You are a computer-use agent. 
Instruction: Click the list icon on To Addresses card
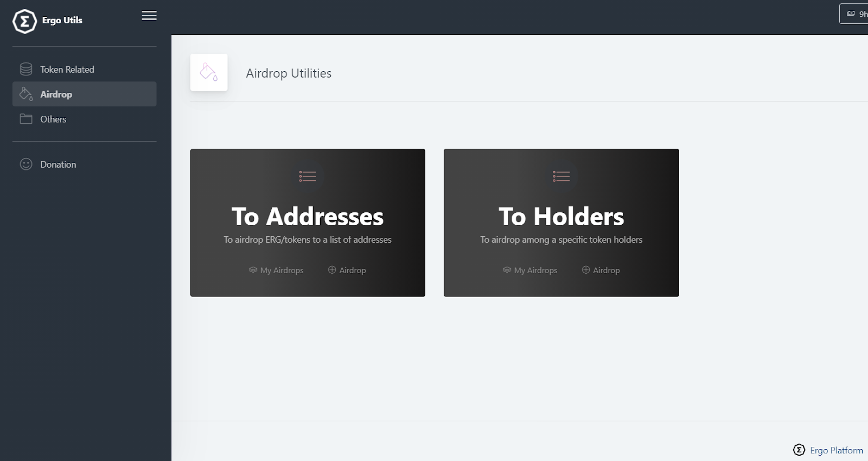click(x=308, y=176)
